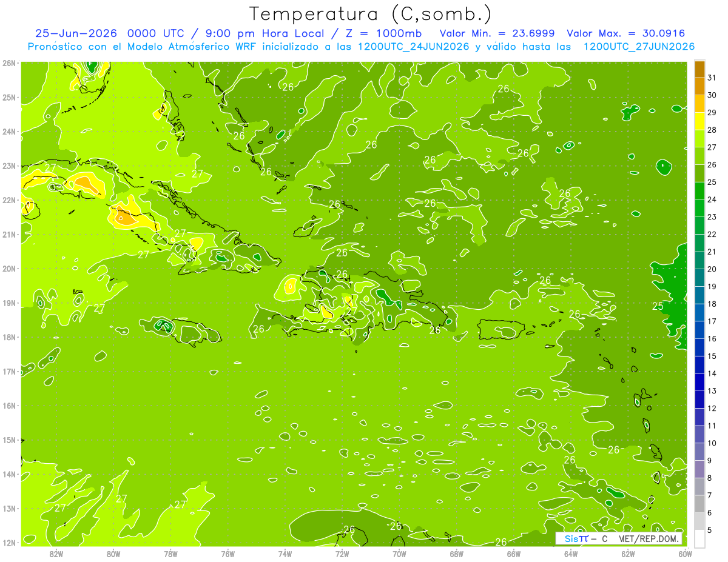Screen dimensions: 728x562
Task: Click the colour scale label 30
Action: coord(712,95)
